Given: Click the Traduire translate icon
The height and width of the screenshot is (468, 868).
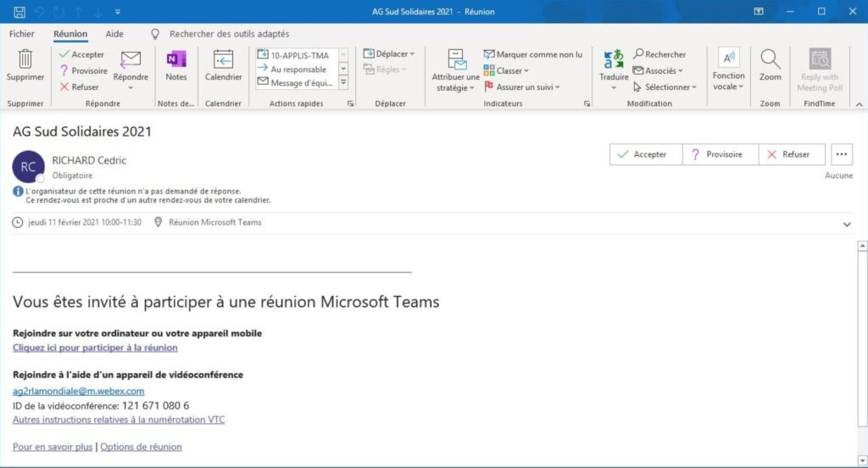Looking at the screenshot, I should click(x=614, y=59).
